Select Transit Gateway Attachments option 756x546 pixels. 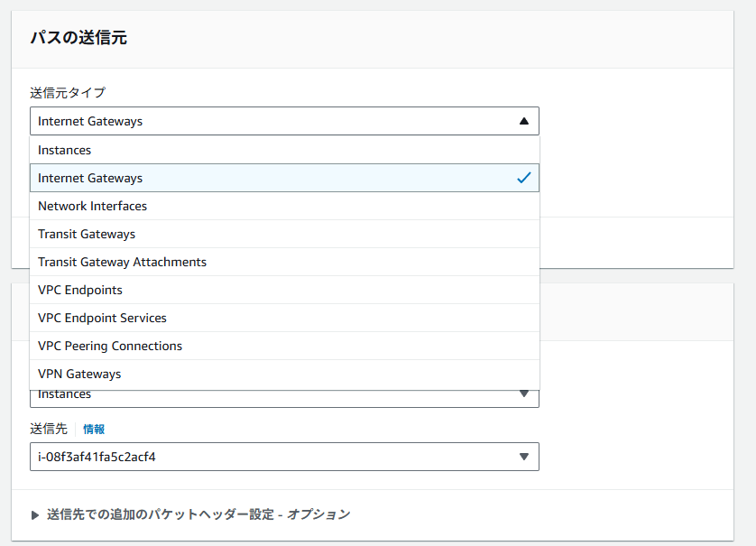284,262
